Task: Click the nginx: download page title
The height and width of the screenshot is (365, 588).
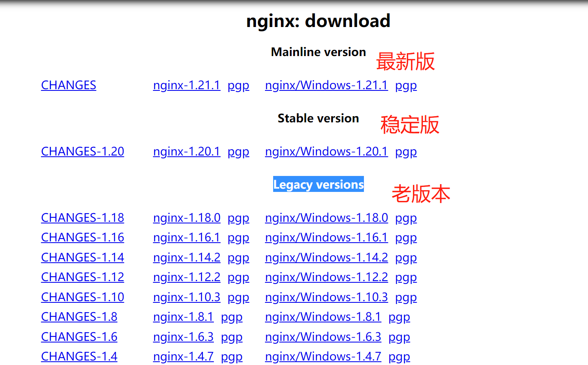Action: [x=319, y=20]
